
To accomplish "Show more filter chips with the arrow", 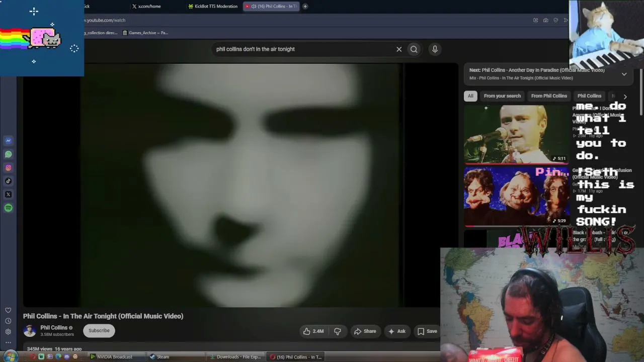I will click(625, 96).
